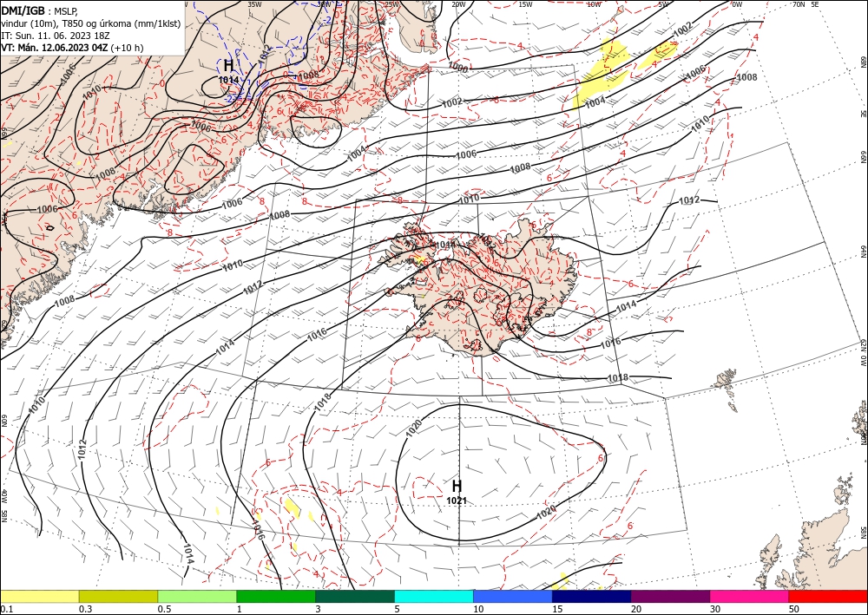The image size is (868, 615).
Task: Click the blue 10 mm legend swatch
Action: tap(513, 597)
